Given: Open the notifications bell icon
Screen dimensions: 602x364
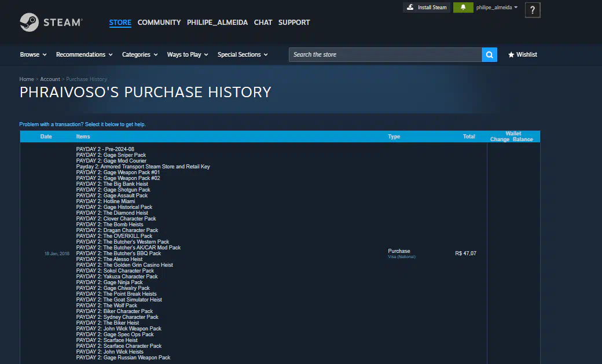Looking at the screenshot, I should [462, 8].
